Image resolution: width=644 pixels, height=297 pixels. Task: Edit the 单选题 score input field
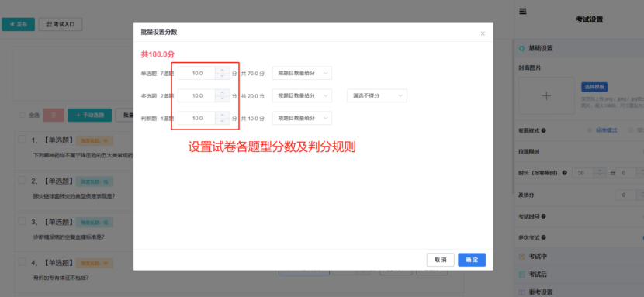point(197,74)
